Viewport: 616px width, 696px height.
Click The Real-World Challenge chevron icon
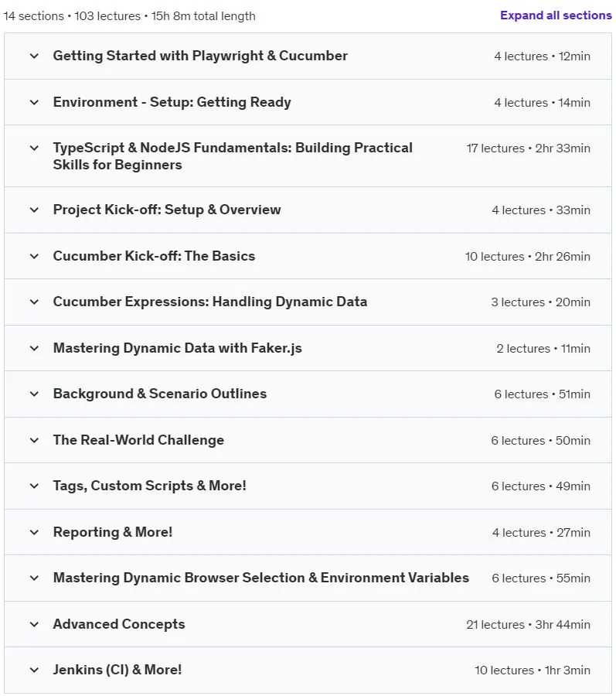pyautogui.click(x=34, y=440)
